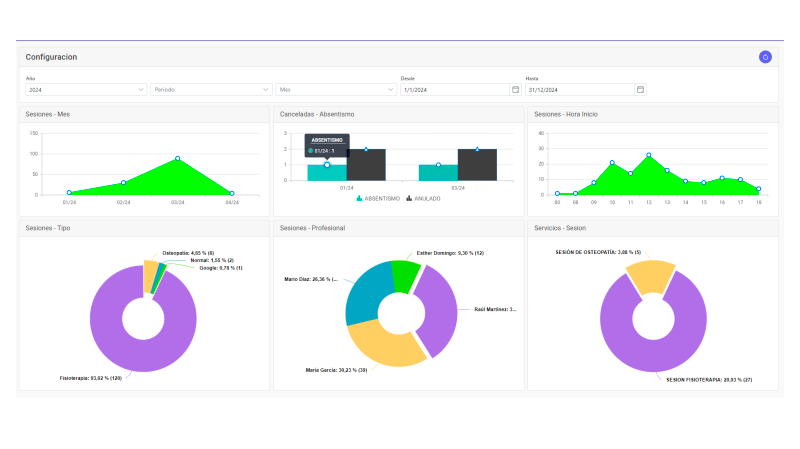Open the Mes dropdown
This screenshot has width=800, height=449.
(x=336, y=89)
